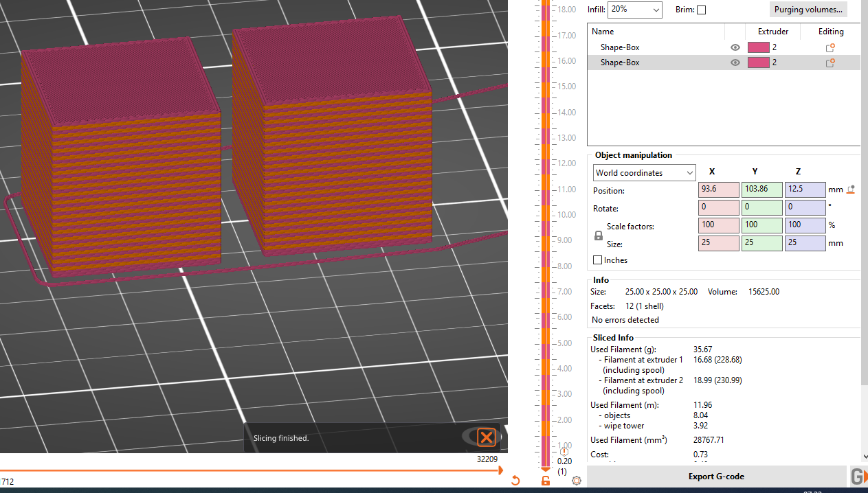The height and width of the screenshot is (493, 868).
Task: Click the unlock padlock icon under the layer slider
Action: coord(546,481)
